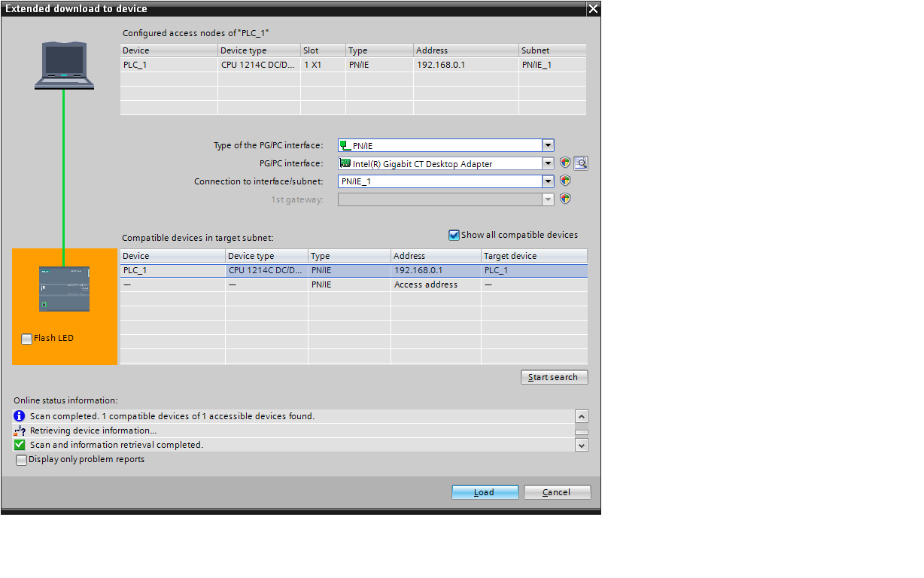Click the Retrieving device information status icon
The image size is (924, 578).
pyautogui.click(x=20, y=430)
